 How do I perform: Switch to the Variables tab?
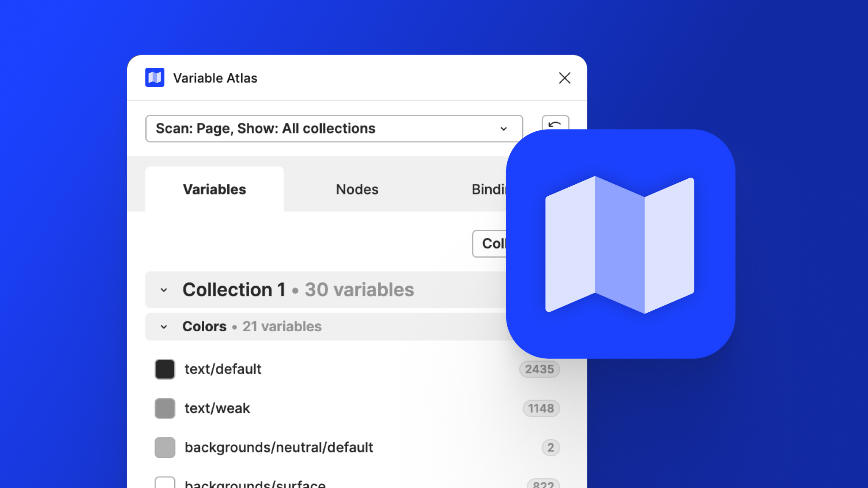214,189
